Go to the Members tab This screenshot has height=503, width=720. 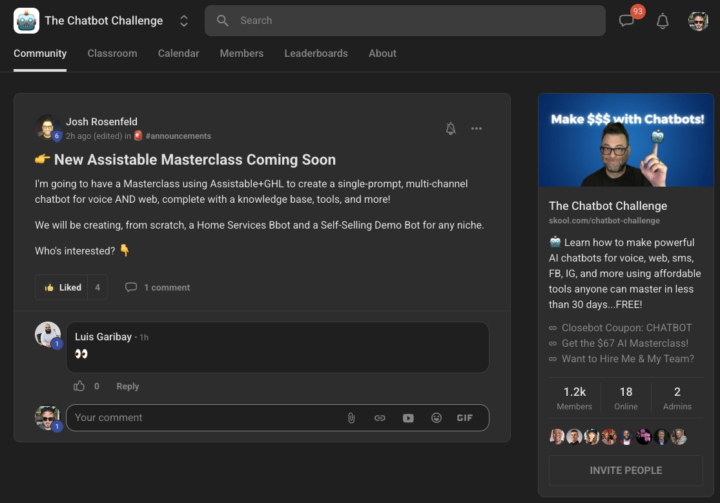242,53
